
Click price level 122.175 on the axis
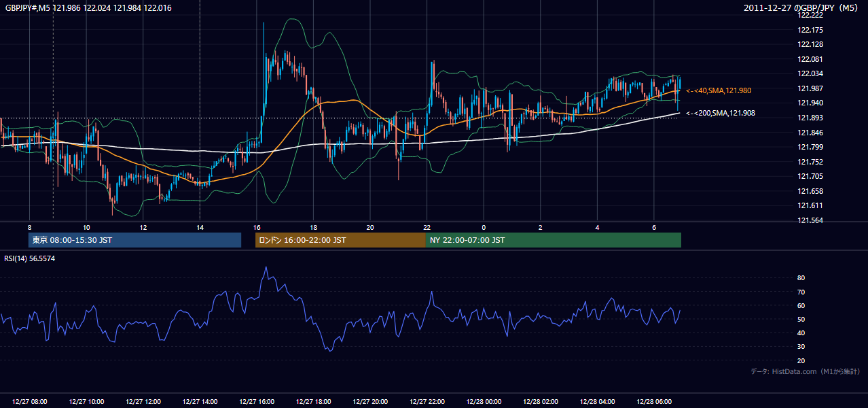pyautogui.click(x=811, y=30)
